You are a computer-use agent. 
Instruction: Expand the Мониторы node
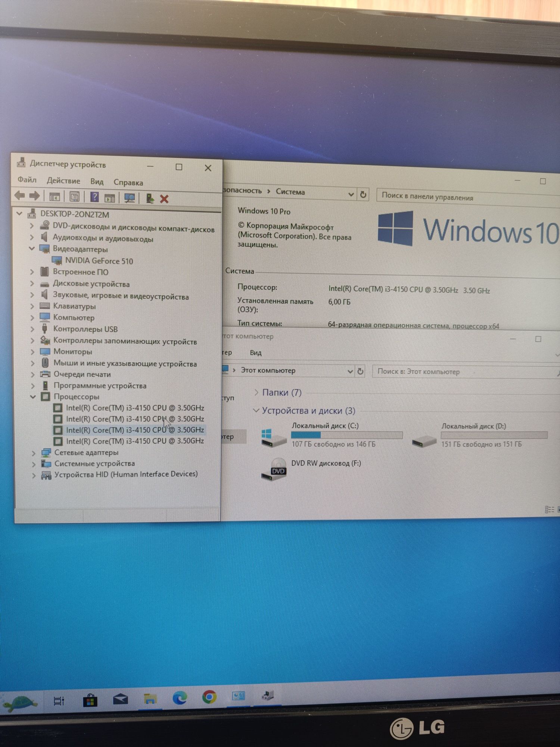click(32, 351)
